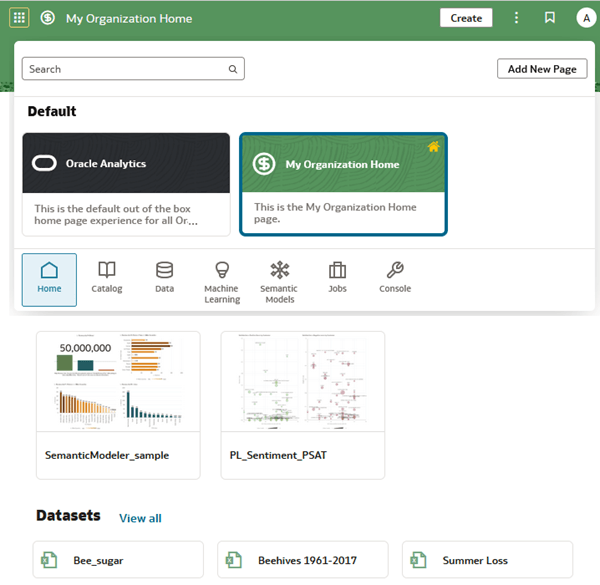Click the My Organization Home card description

coord(335,213)
